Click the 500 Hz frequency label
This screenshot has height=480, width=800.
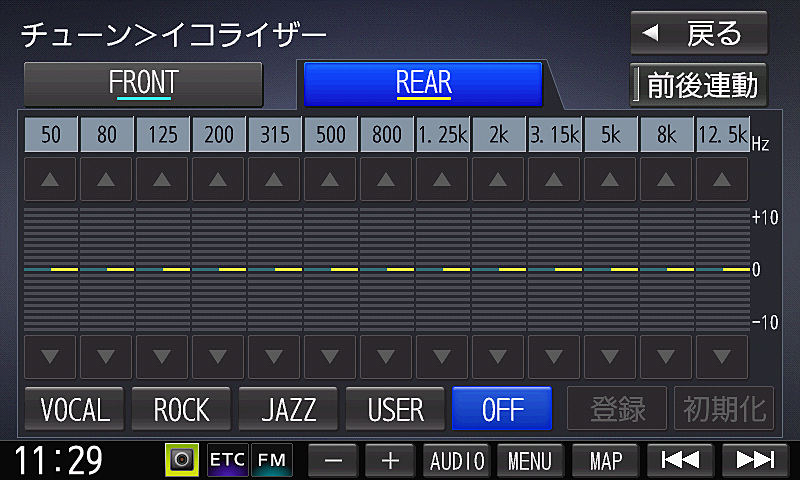tap(331, 135)
